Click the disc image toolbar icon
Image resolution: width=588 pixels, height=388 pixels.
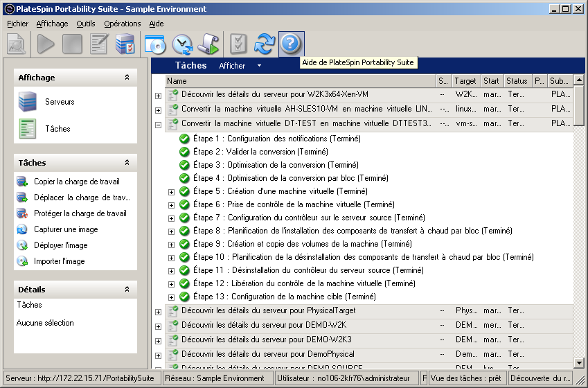point(155,44)
